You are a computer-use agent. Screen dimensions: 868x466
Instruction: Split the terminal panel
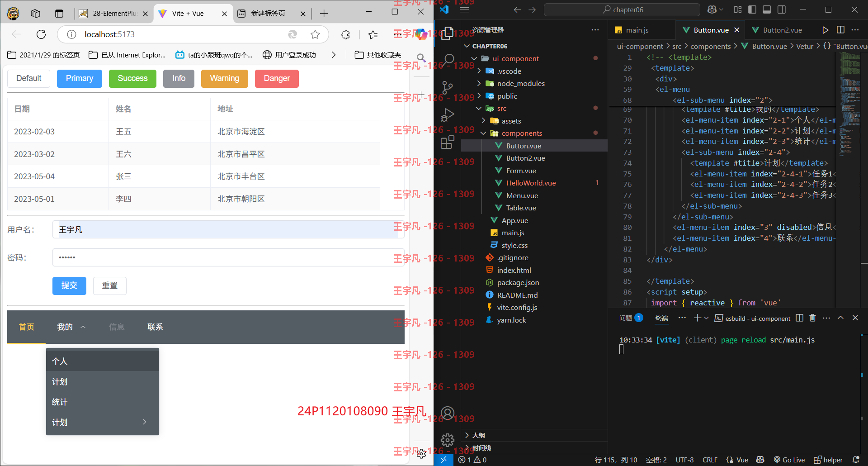tap(799, 318)
